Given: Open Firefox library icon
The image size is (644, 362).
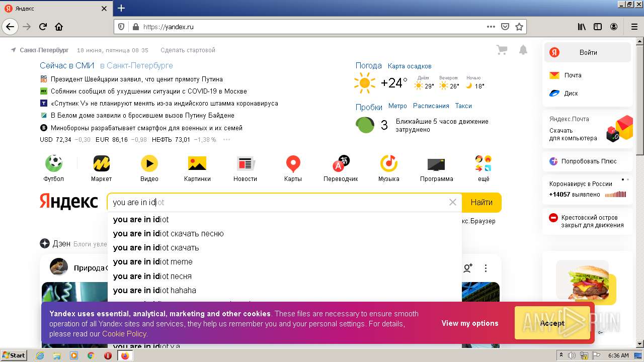Looking at the screenshot, I should point(582,27).
